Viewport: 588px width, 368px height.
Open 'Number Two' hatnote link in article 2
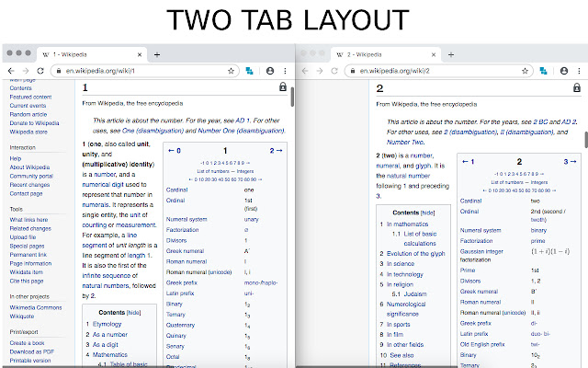tap(405, 143)
